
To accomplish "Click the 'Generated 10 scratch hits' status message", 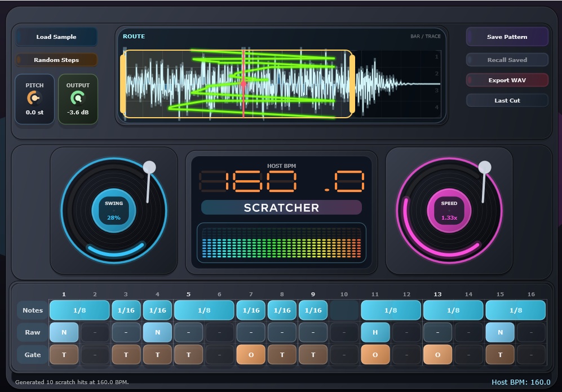I will [72, 382].
